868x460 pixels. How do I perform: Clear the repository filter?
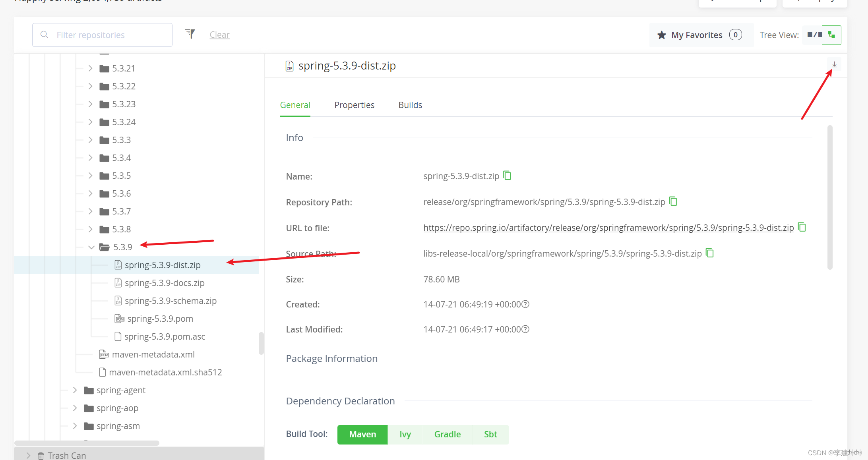219,35
